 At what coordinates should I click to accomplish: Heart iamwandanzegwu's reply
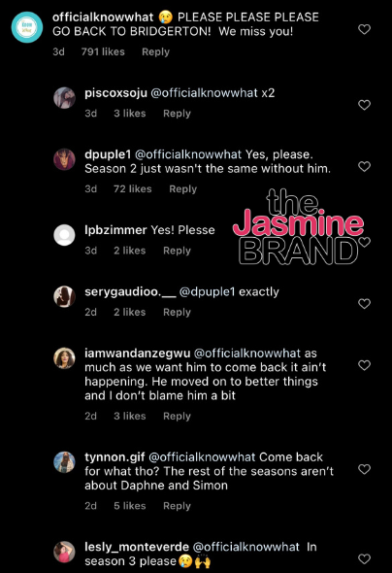(364, 365)
